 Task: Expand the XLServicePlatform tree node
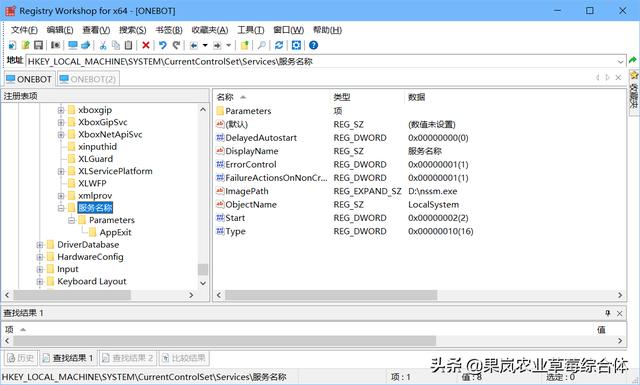click(x=61, y=171)
